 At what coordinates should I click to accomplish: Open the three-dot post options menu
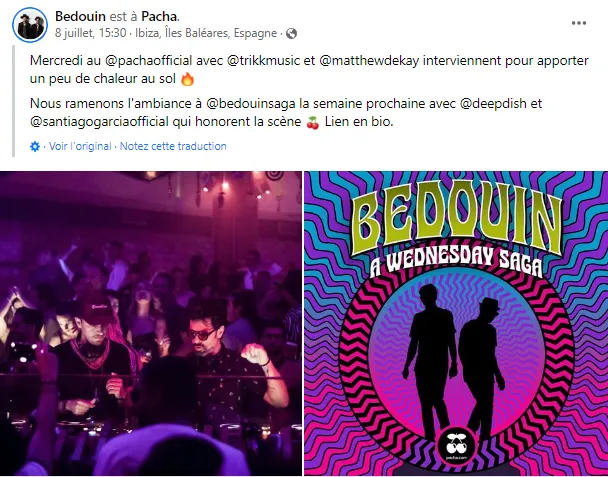tap(579, 23)
